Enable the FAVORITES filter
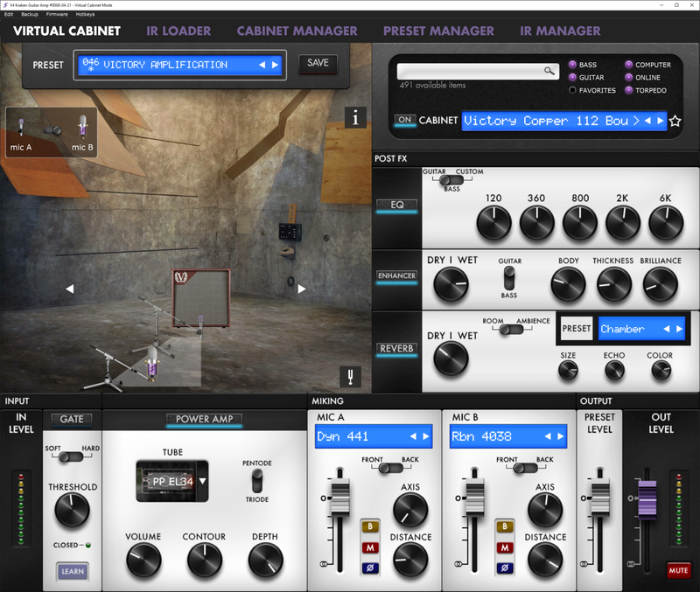This screenshot has height=592, width=700. [572, 90]
